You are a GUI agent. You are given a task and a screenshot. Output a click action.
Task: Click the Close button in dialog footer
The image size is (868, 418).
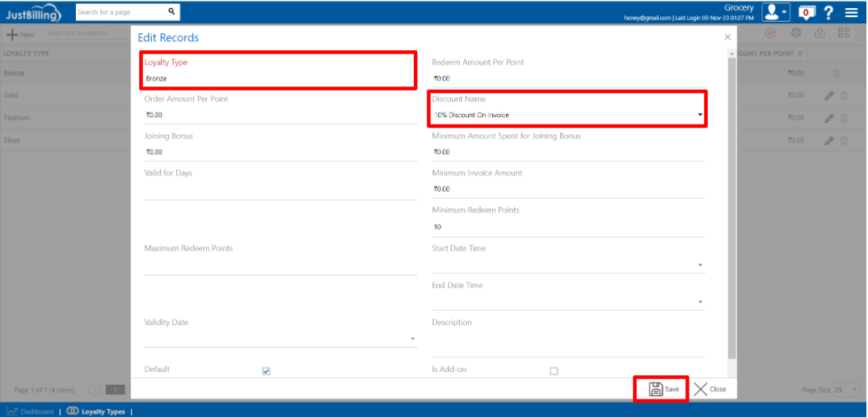pos(710,389)
